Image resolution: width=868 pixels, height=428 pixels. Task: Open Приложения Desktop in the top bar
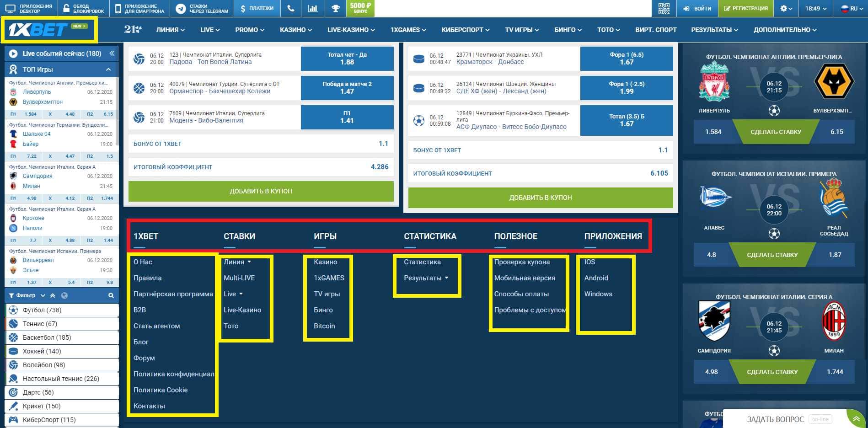[x=29, y=8]
